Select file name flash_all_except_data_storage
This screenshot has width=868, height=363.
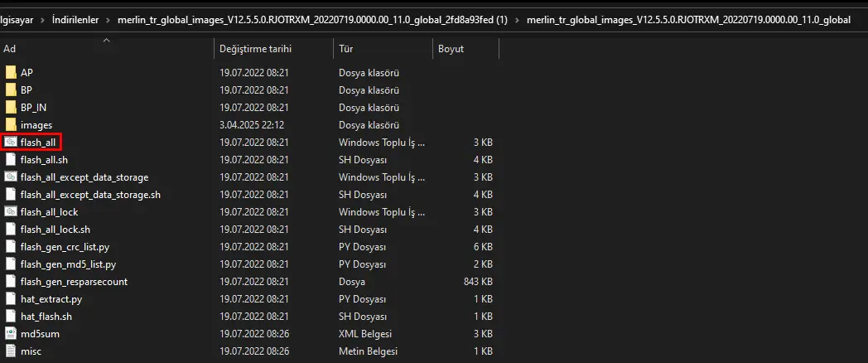pyautogui.click(x=84, y=177)
